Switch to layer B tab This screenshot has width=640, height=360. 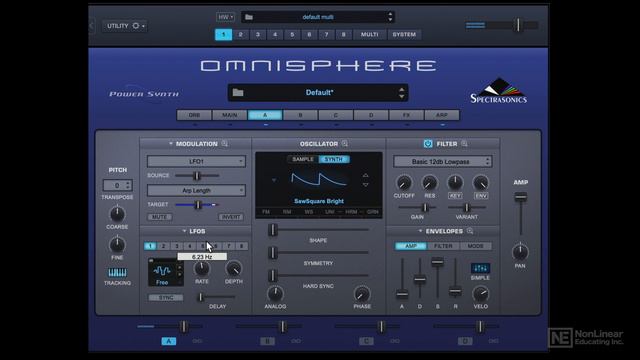[300, 115]
